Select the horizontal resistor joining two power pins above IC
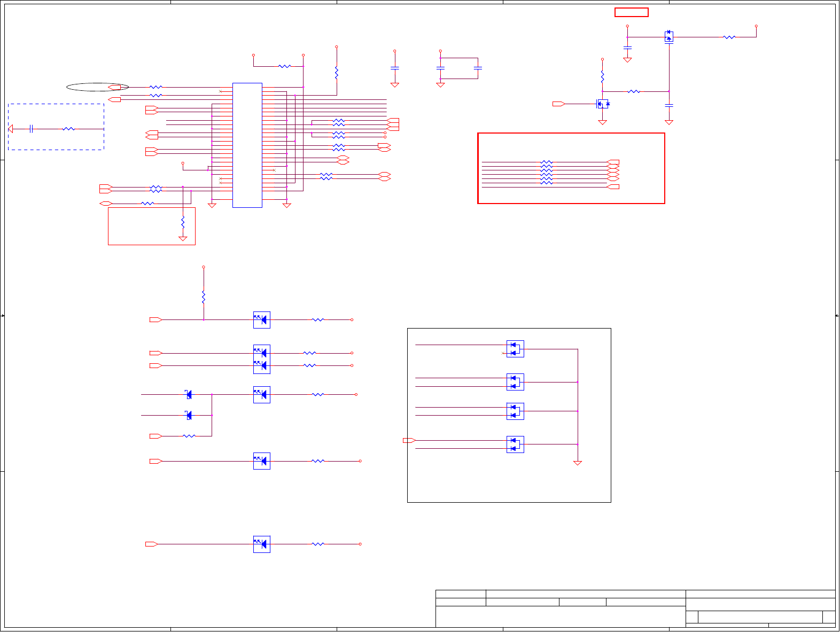Image resolution: width=840 pixels, height=632 pixels. 285,66
